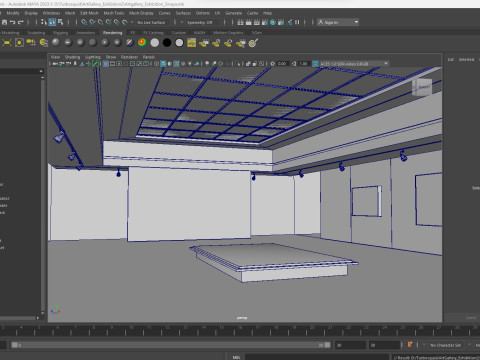Select Rendering shelf tab
The height and width of the screenshot is (360, 480).
(112, 33)
